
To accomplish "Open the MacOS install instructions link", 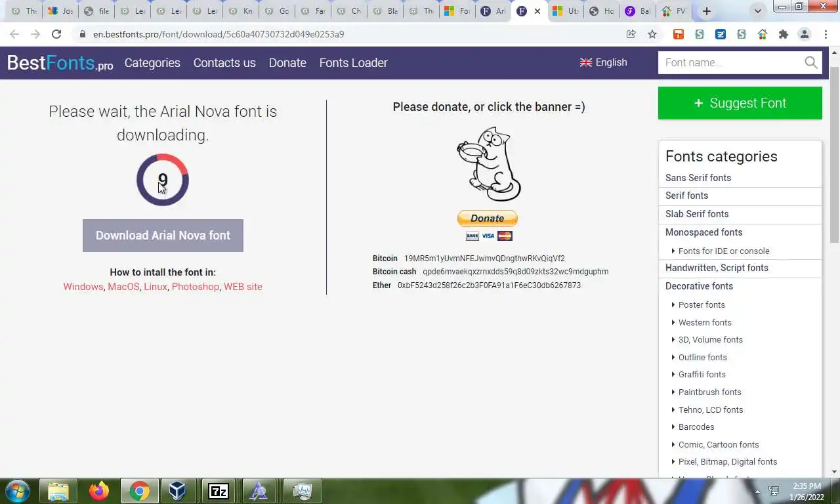I will click(x=123, y=287).
